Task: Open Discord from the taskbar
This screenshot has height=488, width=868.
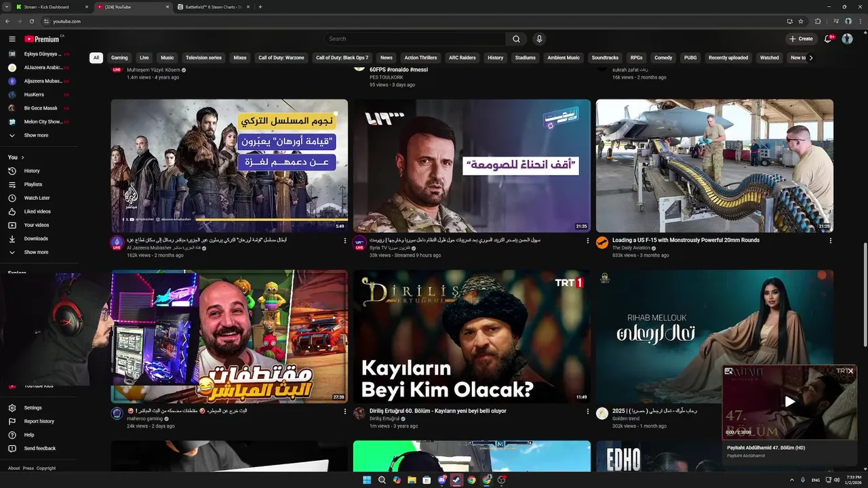Action: coord(441,480)
